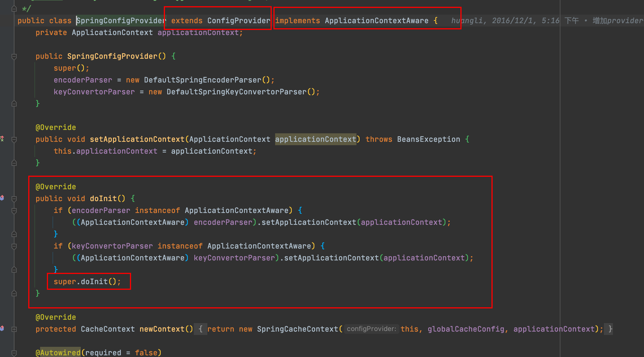Click the setApplicationContext method name
Viewport: 644px width, 357px height.
137,139
